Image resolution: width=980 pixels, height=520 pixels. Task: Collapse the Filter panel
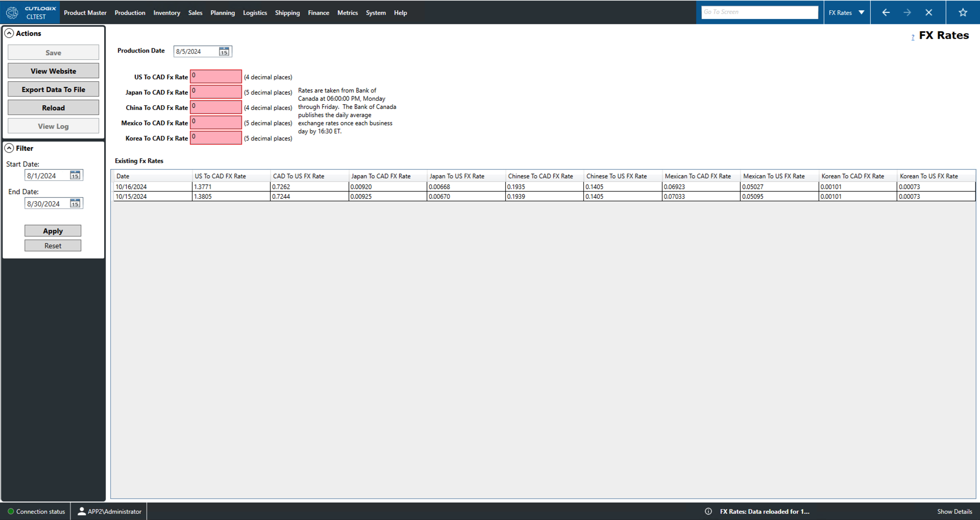click(9, 148)
